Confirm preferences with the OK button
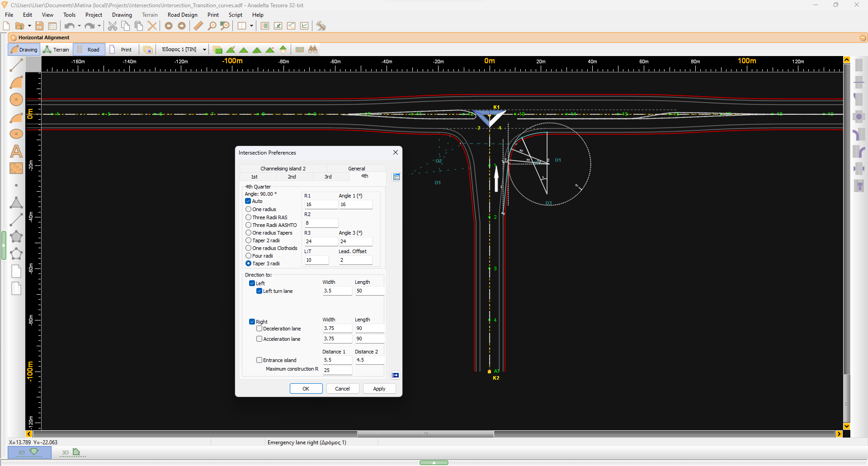 click(x=306, y=389)
